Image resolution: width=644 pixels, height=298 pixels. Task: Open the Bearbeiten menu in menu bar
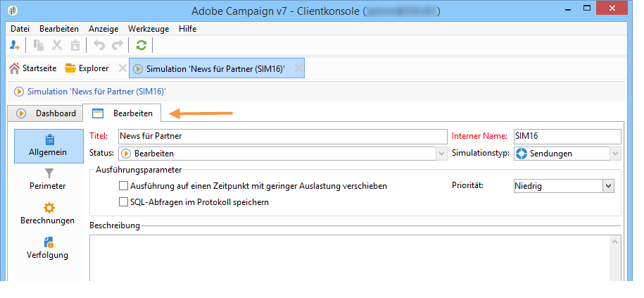point(58,29)
